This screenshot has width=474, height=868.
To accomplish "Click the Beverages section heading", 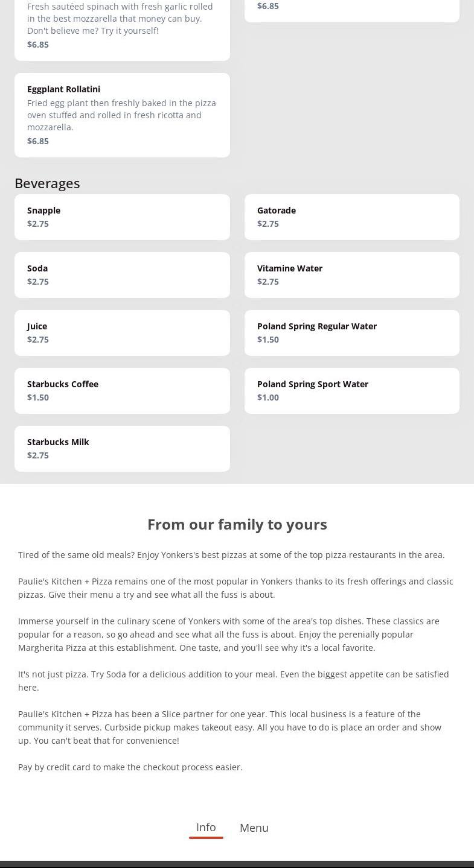I will pyautogui.click(x=47, y=183).
